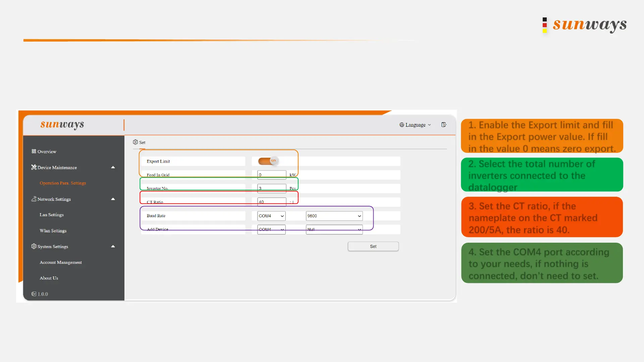The width and height of the screenshot is (644, 362).
Task: Click the firmware version icon 1.0.0
Action: [x=34, y=294]
